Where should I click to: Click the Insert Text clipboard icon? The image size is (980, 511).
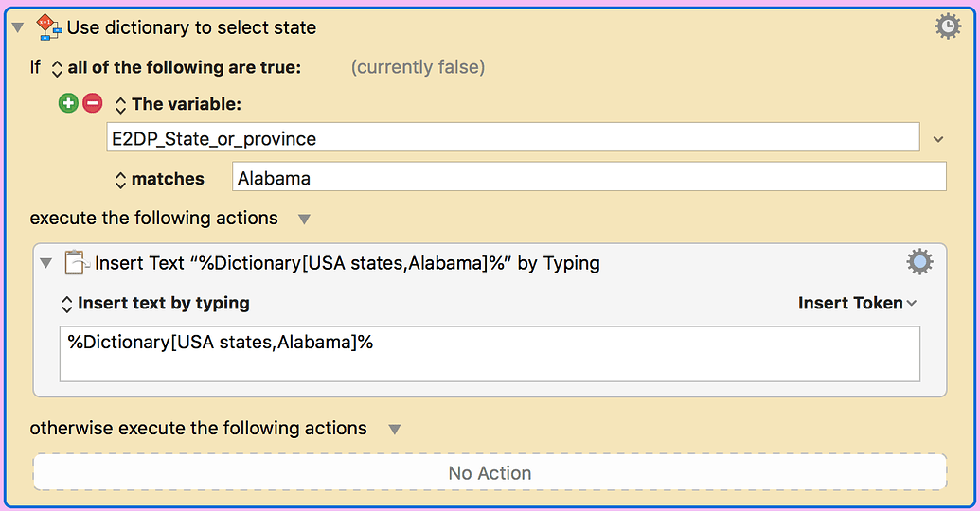click(x=76, y=263)
